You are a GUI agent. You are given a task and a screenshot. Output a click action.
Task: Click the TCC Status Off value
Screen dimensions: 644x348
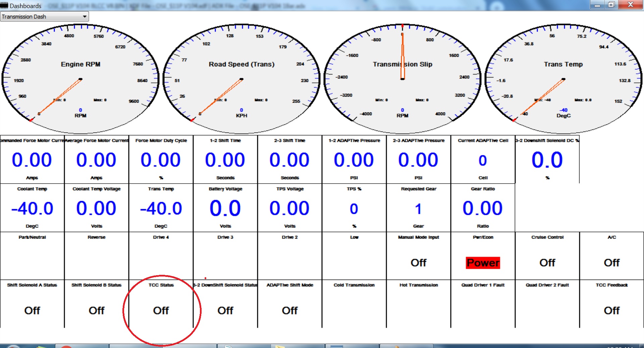pos(161,311)
